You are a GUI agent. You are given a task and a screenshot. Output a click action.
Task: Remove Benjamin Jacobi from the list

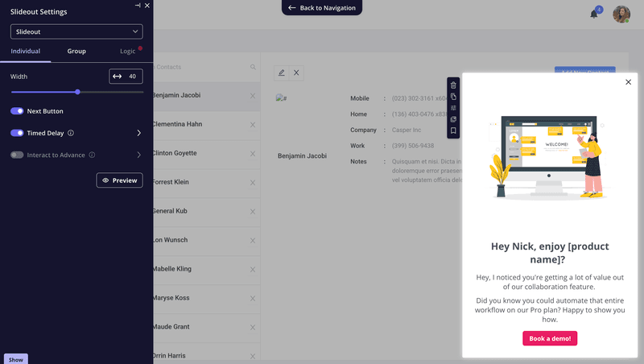pos(253,96)
